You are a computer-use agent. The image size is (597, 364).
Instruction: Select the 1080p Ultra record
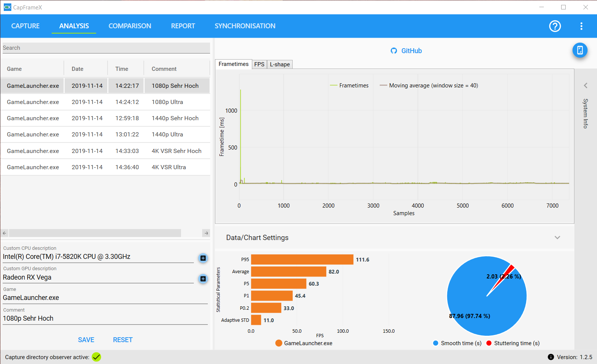(x=105, y=102)
